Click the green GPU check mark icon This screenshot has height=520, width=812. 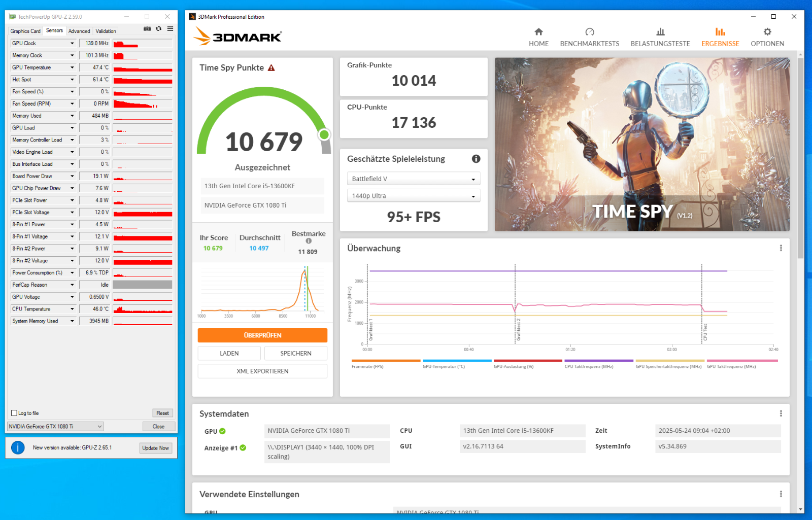tap(222, 431)
